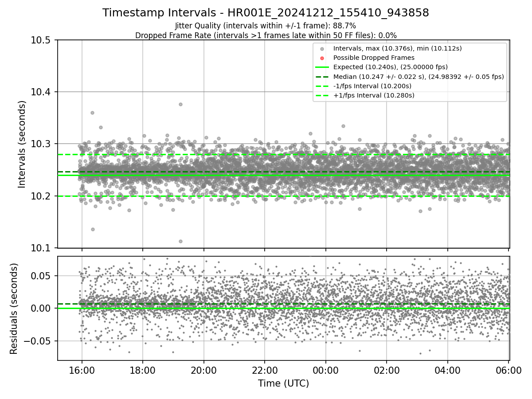532x399 pixels.
Task: Click the 'Intervals (seconds)' y-axis label
Action: click(22, 144)
